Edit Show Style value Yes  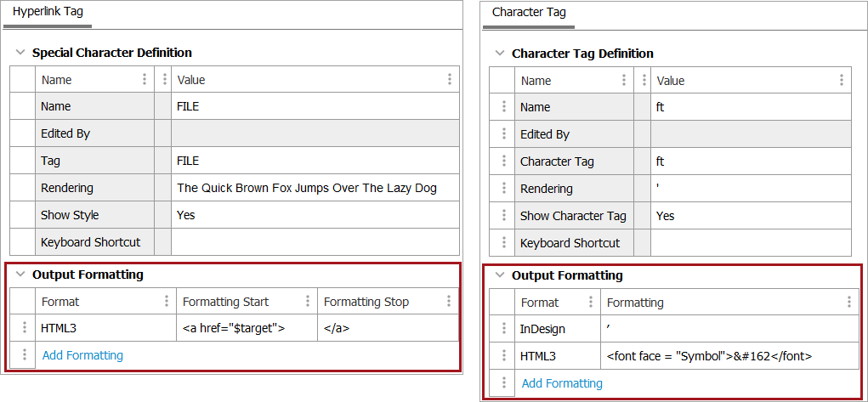[315, 215]
